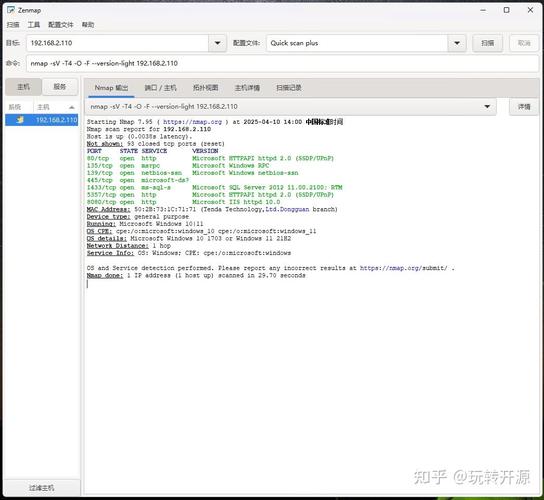This screenshot has width=544, height=500.
Task: Click the sort arrow in host column
Action: [x=72, y=107]
